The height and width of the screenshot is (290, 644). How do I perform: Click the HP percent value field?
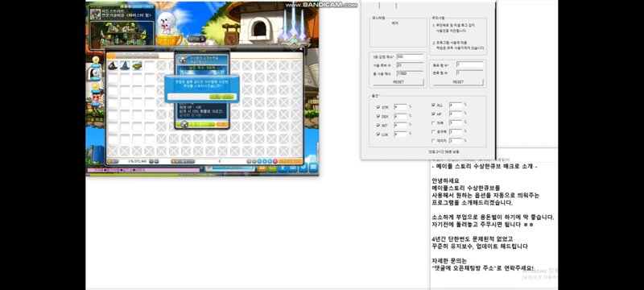click(x=456, y=114)
